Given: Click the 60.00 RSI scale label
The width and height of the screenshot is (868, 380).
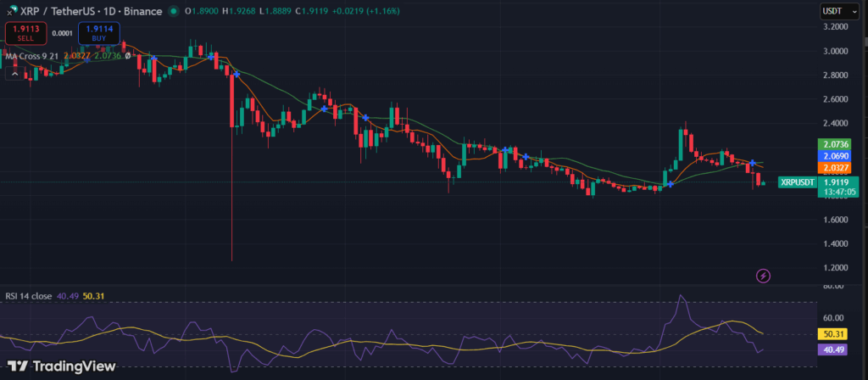Looking at the screenshot, I should (x=834, y=318).
